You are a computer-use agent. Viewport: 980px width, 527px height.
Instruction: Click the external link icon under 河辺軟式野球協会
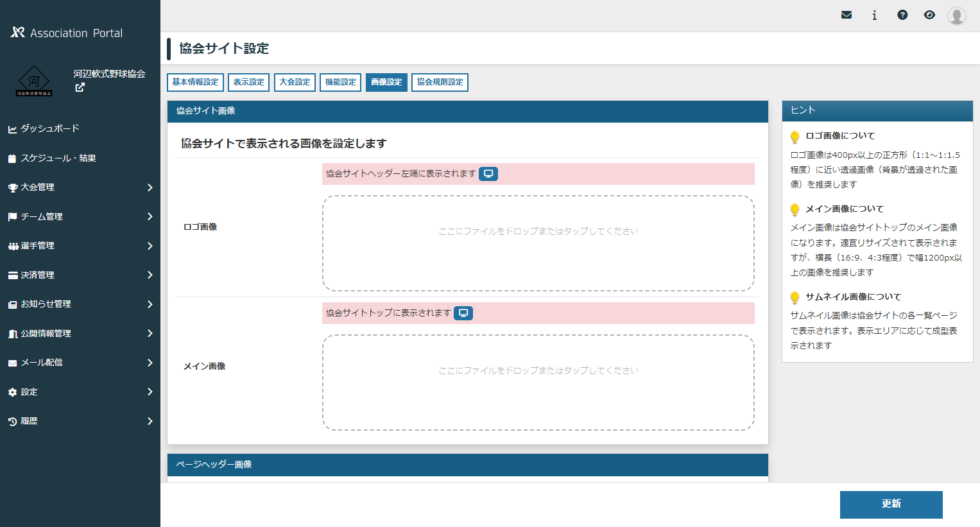pyautogui.click(x=80, y=87)
